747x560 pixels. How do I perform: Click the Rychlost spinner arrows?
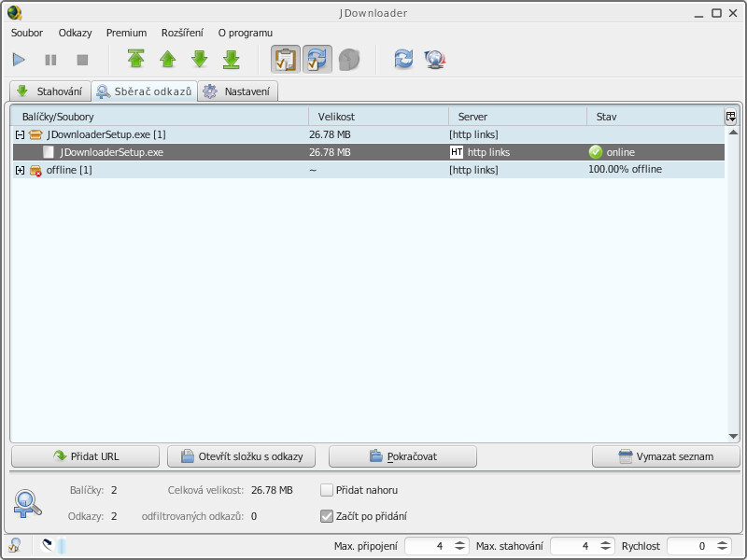(x=723, y=546)
